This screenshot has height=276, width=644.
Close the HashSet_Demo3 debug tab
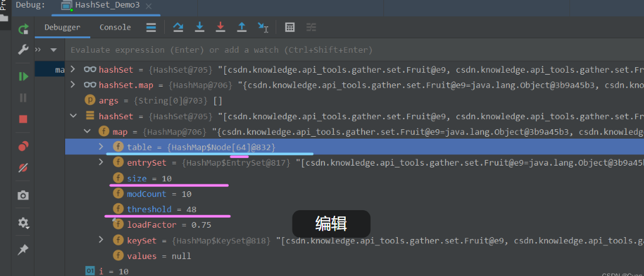click(148, 6)
